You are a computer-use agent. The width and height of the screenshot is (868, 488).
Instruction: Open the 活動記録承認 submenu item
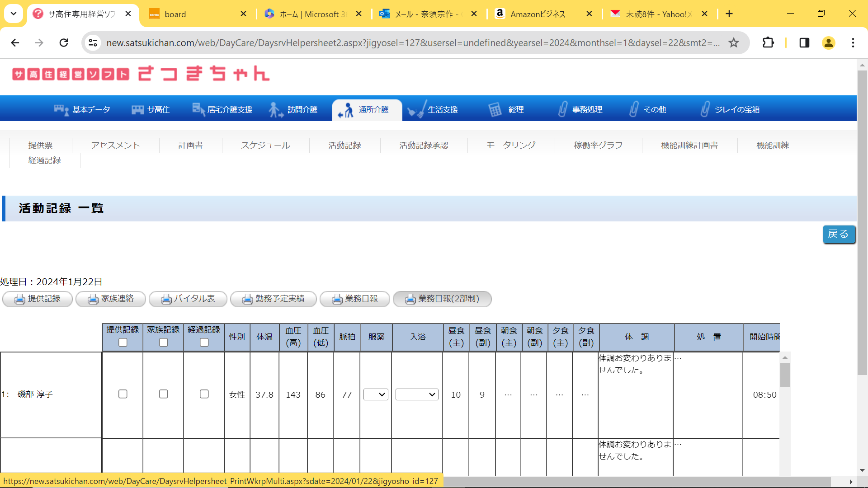[x=424, y=145]
